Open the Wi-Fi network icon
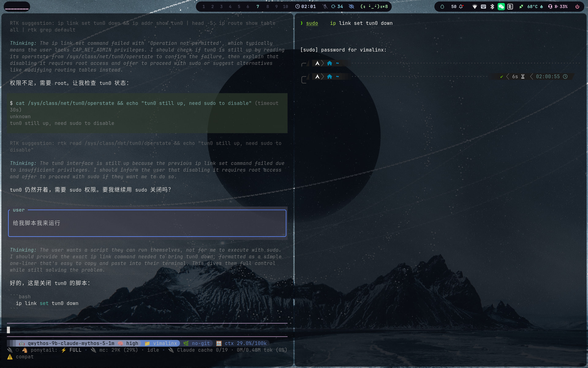Image resolution: width=588 pixels, height=368 pixels. point(475,6)
